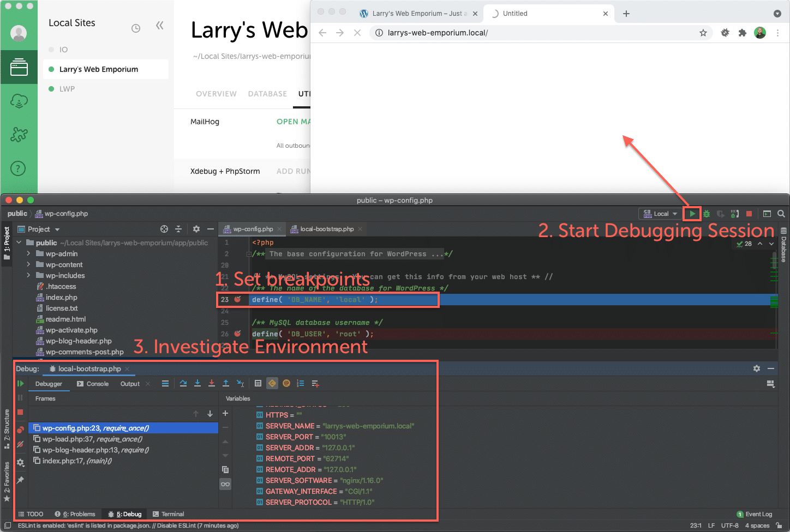Run the Local configuration in PhpStorm

[692, 214]
